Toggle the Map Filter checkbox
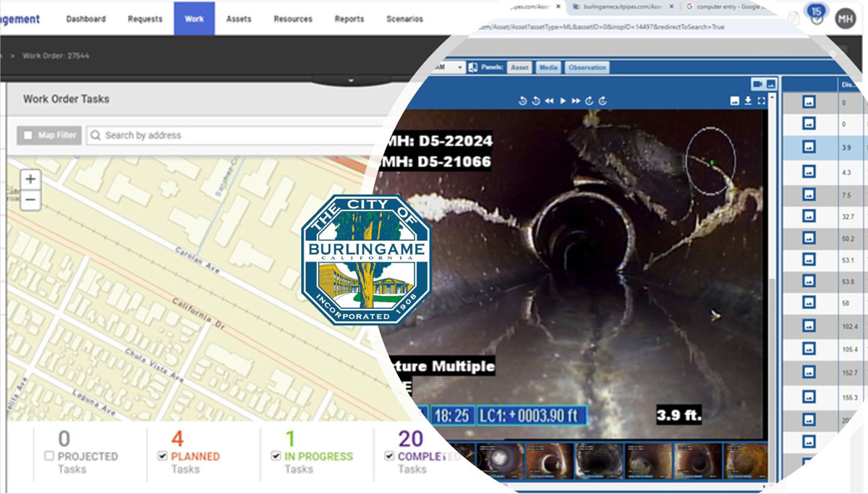The image size is (868, 494). (x=29, y=135)
